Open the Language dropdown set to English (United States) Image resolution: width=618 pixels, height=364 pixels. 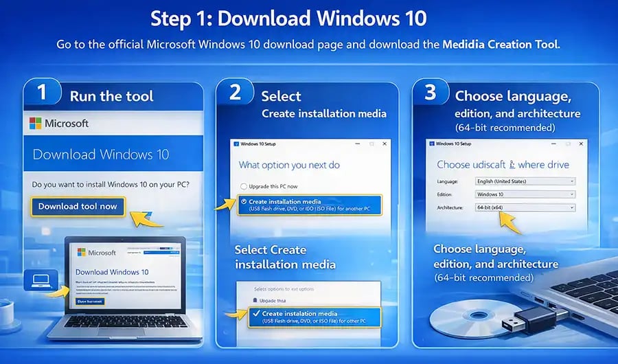click(x=525, y=181)
